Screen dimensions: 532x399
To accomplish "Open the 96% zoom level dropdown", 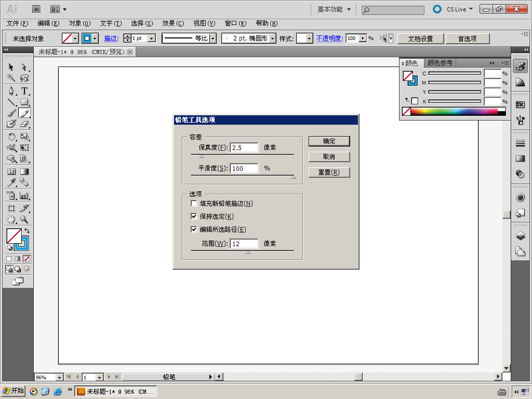I will coord(59,377).
